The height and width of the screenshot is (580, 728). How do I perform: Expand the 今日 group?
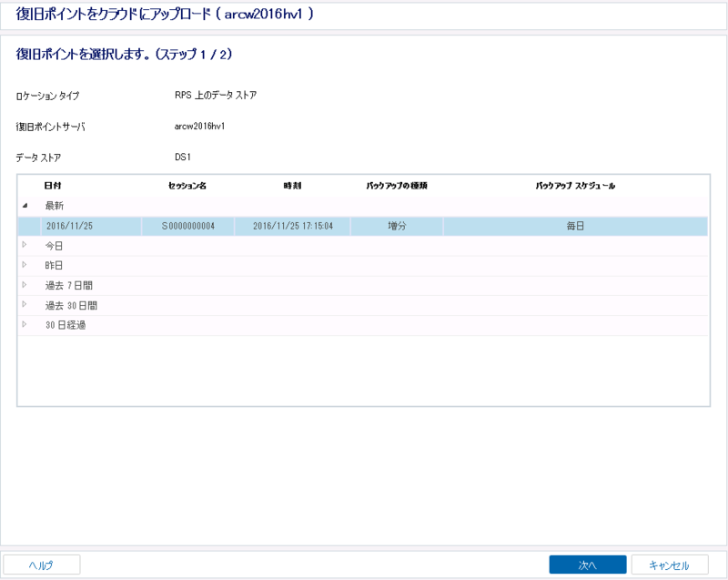point(25,245)
